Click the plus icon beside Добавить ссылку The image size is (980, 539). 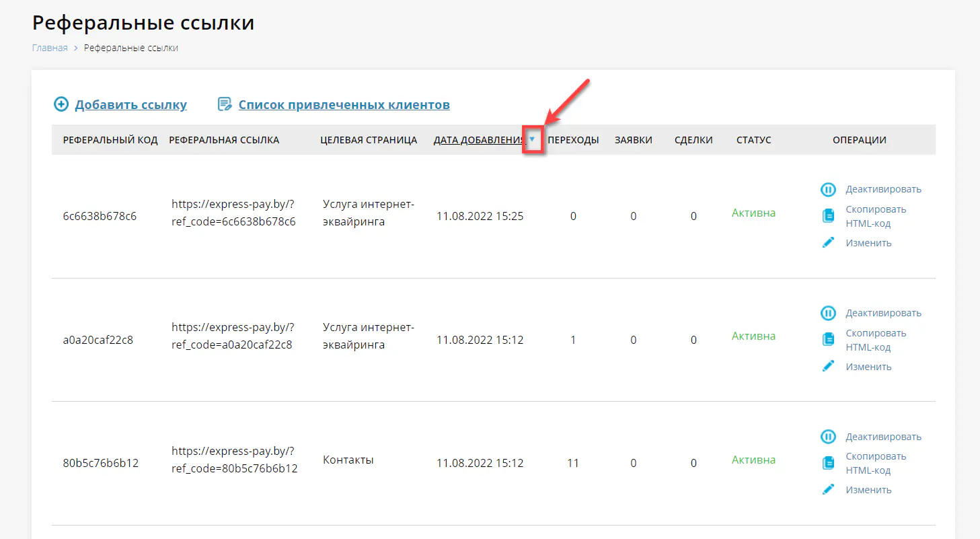pyautogui.click(x=61, y=104)
